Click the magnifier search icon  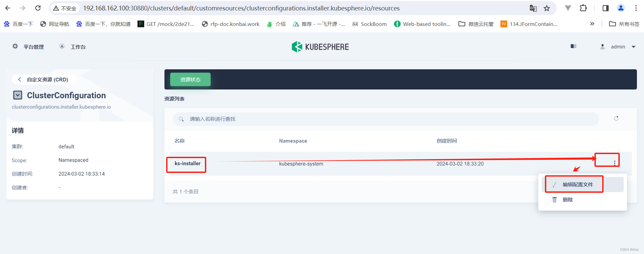181,119
